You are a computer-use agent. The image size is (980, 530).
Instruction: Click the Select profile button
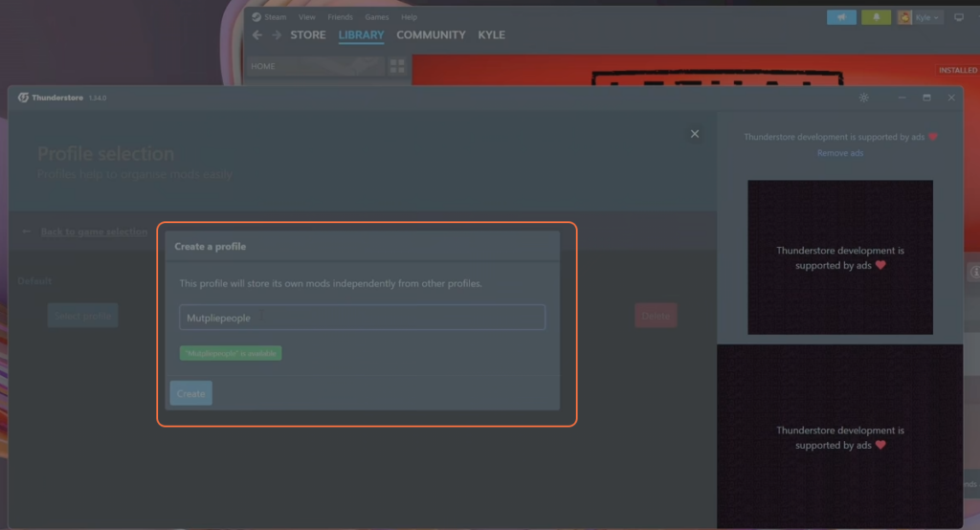point(82,316)
